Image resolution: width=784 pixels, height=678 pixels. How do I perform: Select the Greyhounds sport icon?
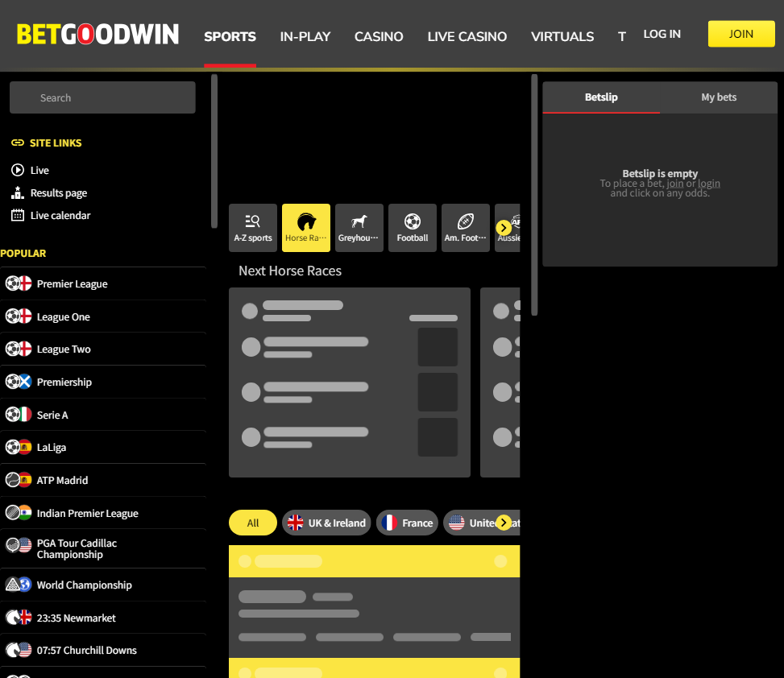click(359, 228)
